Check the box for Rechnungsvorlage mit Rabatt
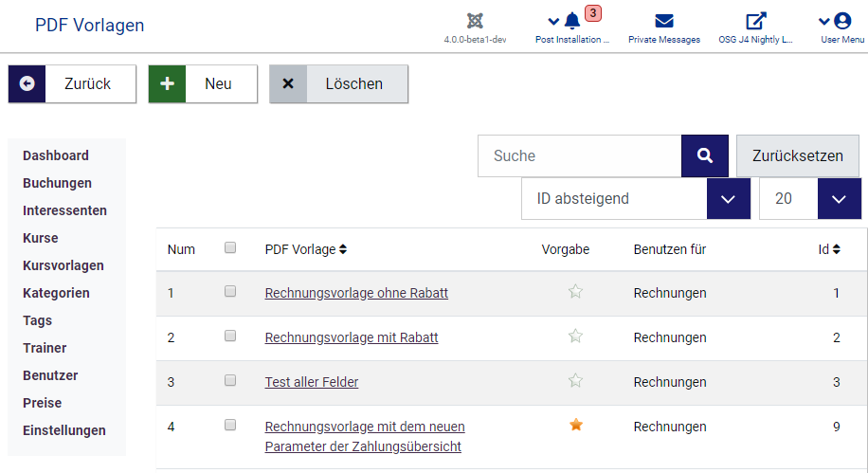Viewport: 868px width, 473px height. (230, 336)
